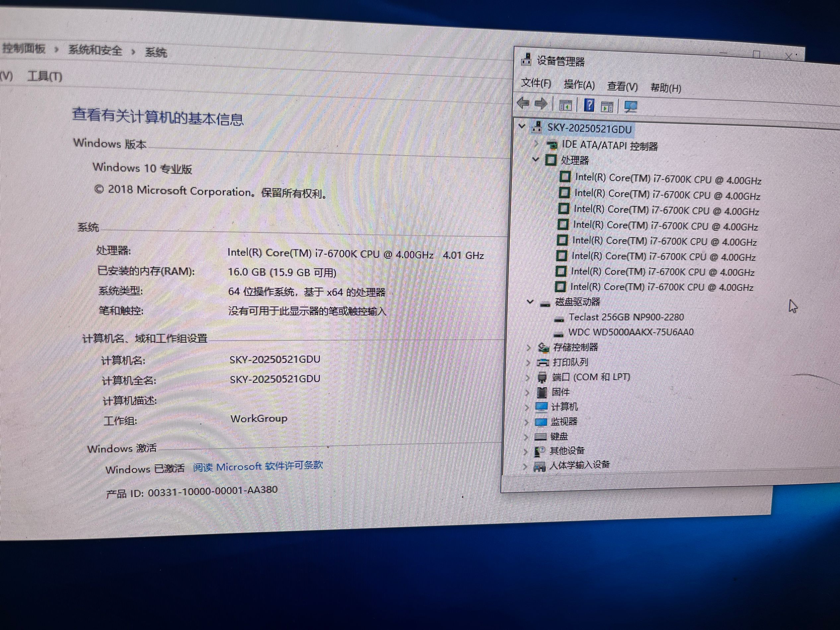Open the 帮助(H) menu in Device Manager
The image size is (840, 630).
pos(666,88)
